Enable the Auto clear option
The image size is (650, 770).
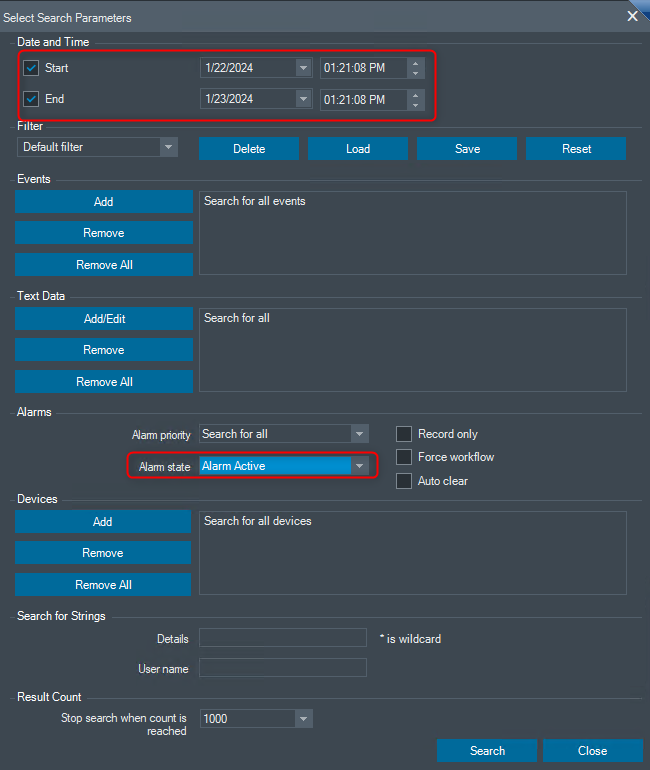point(404,481)
